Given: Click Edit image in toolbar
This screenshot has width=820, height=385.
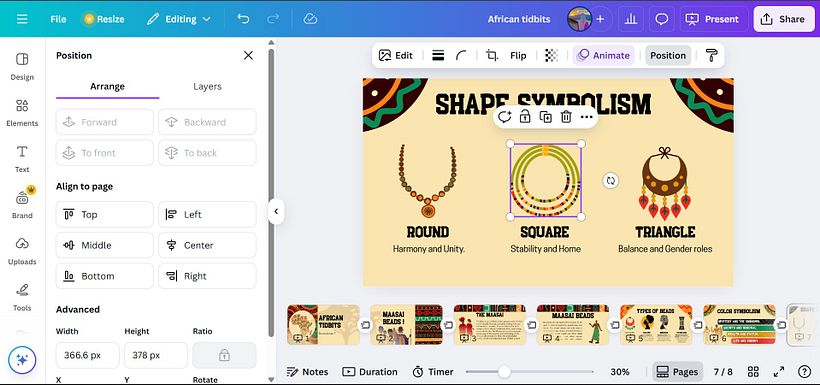Looking at the screenshot, I should 396,55.
